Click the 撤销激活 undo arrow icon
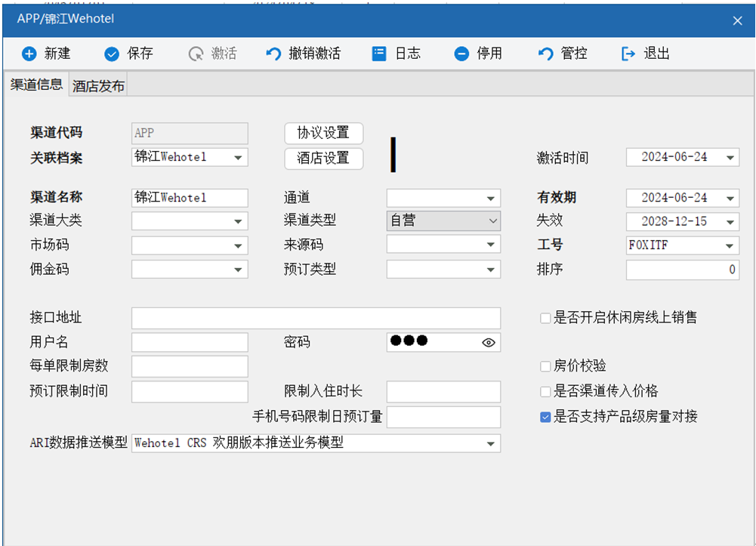The image size is (756, 546). pos(273,54)
